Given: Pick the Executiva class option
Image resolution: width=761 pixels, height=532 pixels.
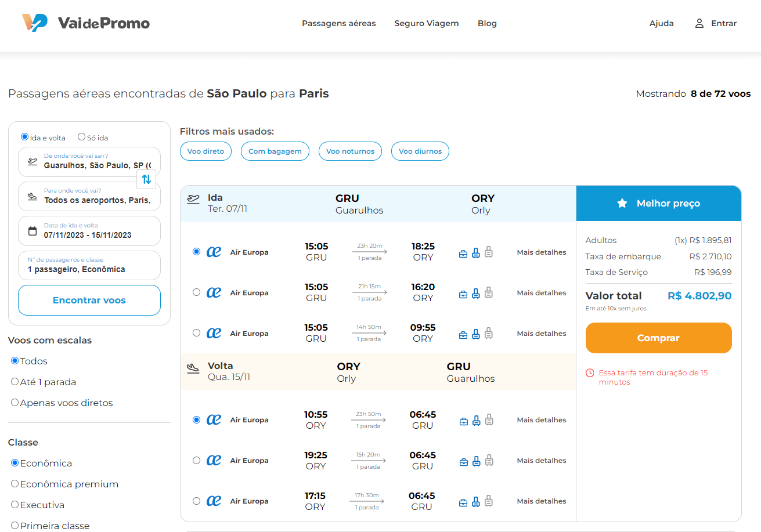Looking at the screenshot, I should pyautogui.click(x=15, y=505).
